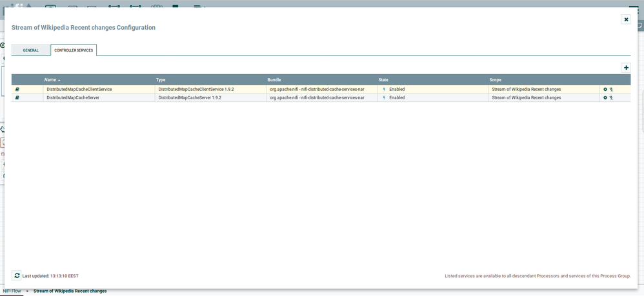Disable the DistributedMapCacheClientService via its row icon
The image size is (644, 296).
pos(611,89)
